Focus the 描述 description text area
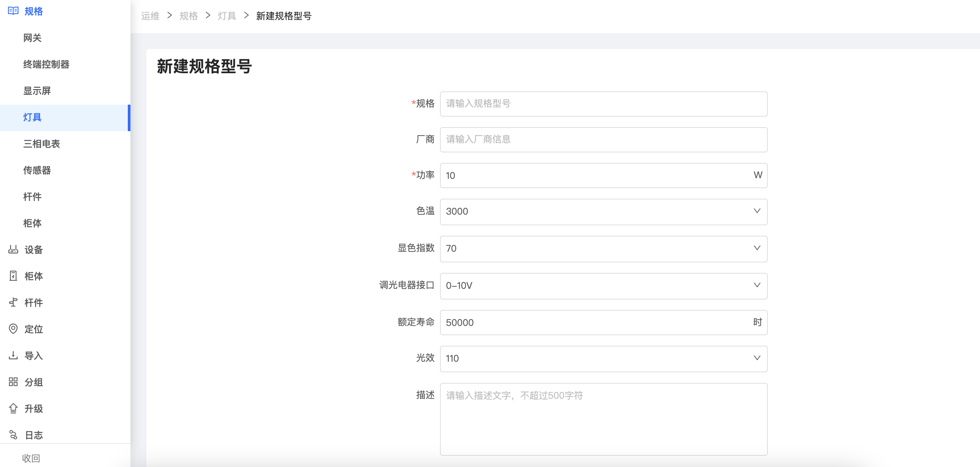The width and height of the screenshot is (980, 467). (603, 419)
